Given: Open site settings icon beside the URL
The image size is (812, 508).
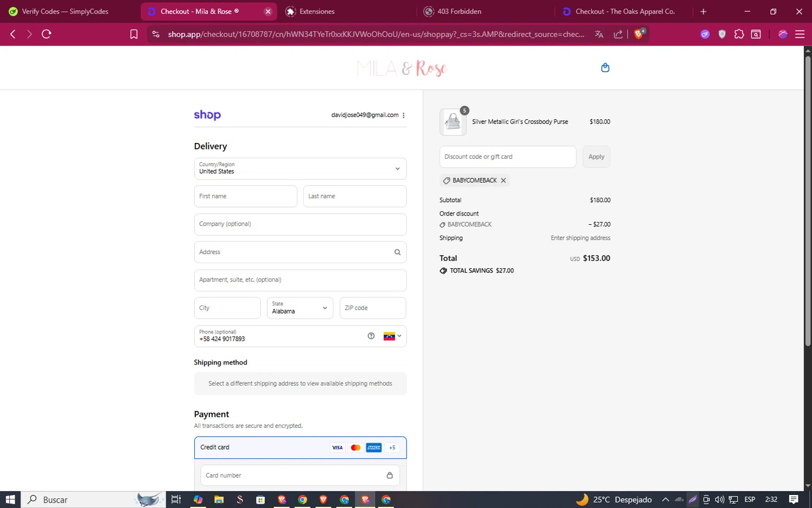Looking at the screenshot, I should [x=156, y=34].
